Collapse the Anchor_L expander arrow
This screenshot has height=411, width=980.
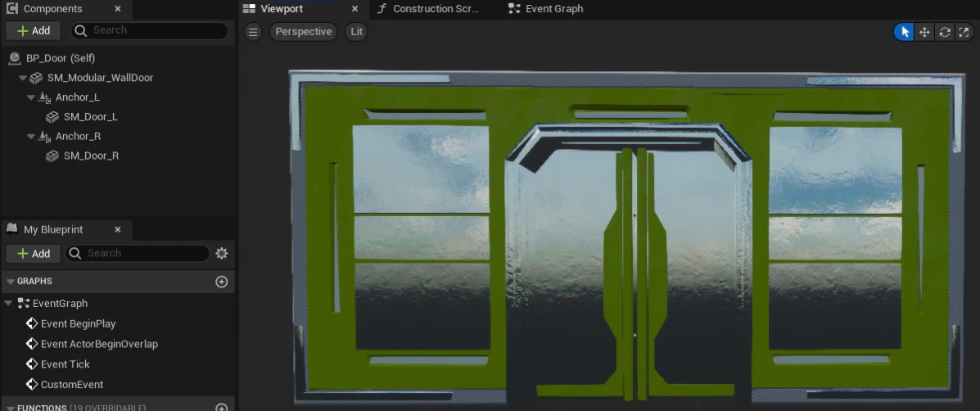pos(31,97)
